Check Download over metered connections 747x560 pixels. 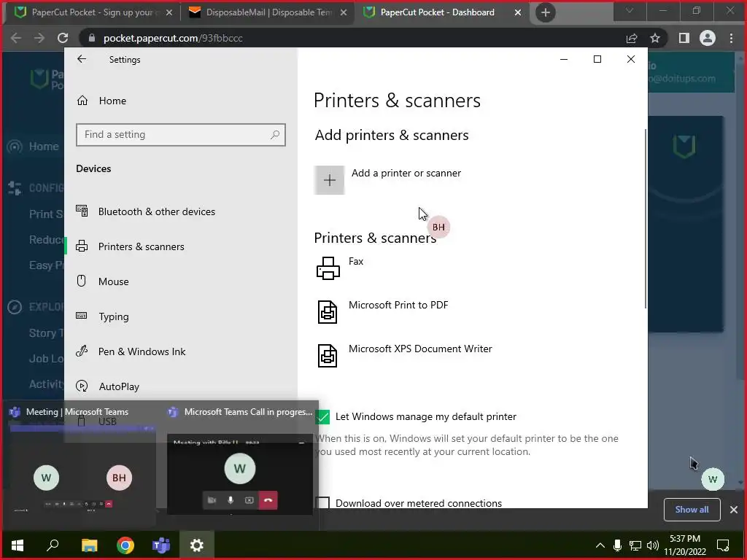(x=322, y=503)
